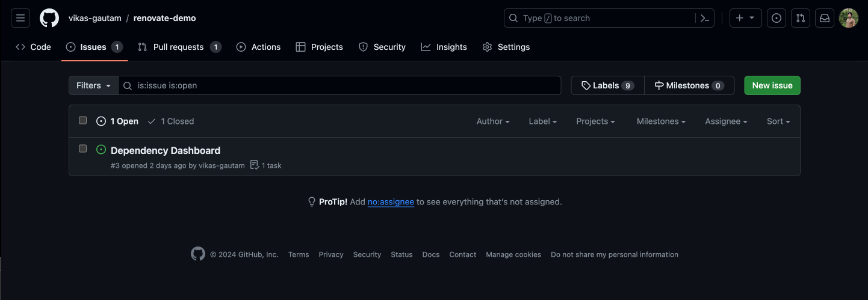Click Do not share my personal information

(x=615, y=255)
